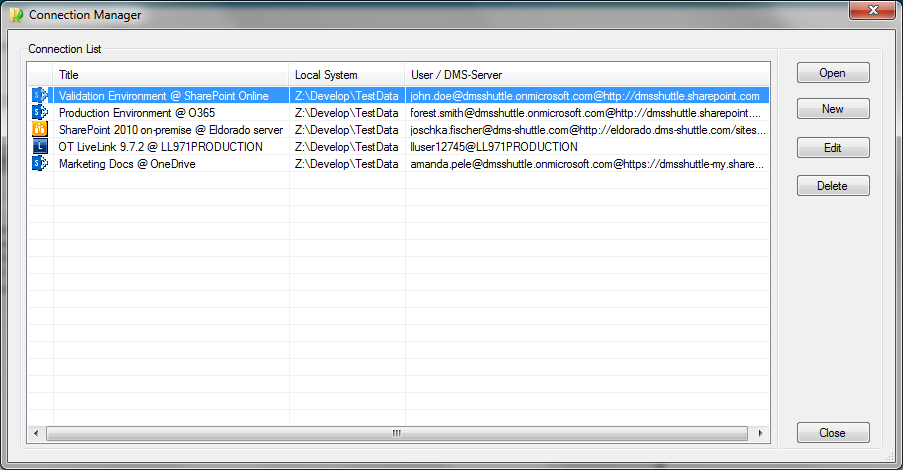Click Z:\Develop\TestData in the SharePoint 2010 row
Viewport: 903px width, 470px height.
tap(347, 130)
